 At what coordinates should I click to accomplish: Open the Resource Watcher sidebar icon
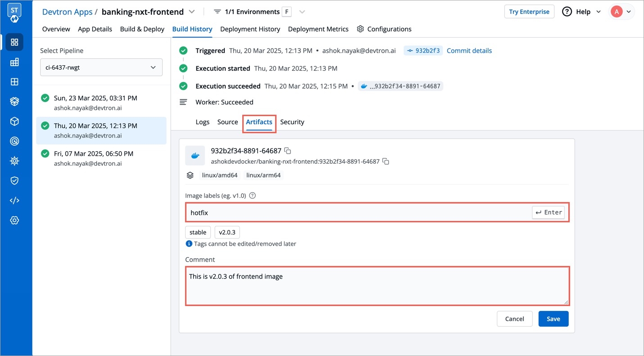click(x=14, y=141)
